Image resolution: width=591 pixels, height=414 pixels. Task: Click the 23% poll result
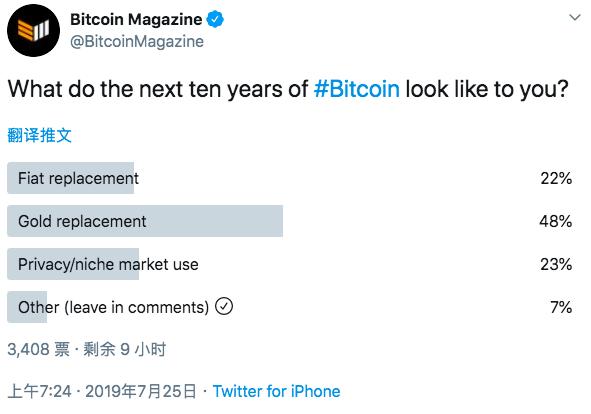[556, 264]
